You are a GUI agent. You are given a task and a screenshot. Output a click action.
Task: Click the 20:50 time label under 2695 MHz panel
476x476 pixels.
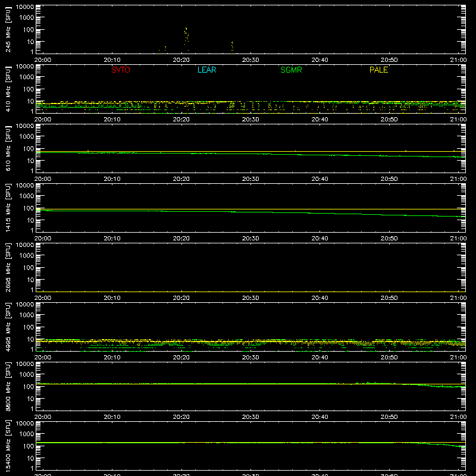click(x=389, y=298)
